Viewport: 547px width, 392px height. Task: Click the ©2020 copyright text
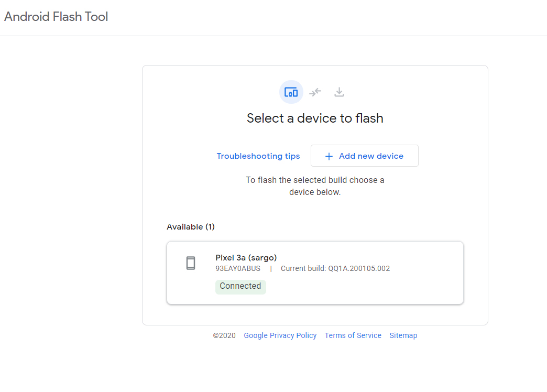pyautogui.click(x=224, y=335)
